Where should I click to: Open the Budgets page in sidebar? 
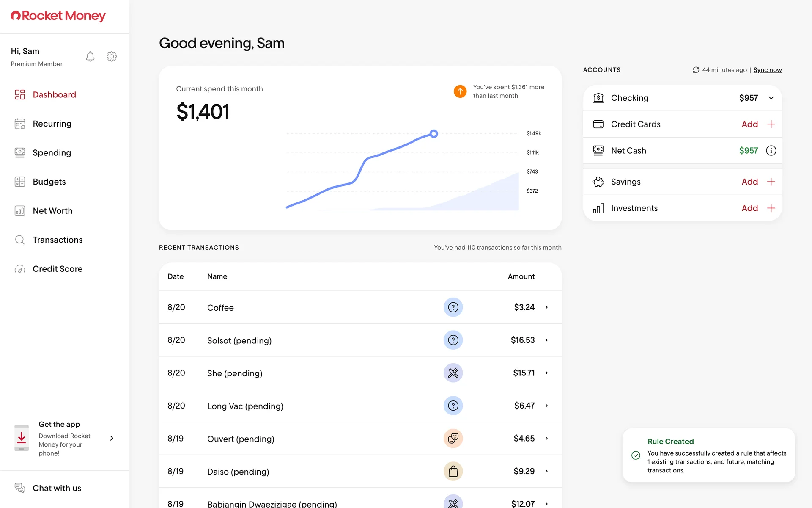(49, 182)
